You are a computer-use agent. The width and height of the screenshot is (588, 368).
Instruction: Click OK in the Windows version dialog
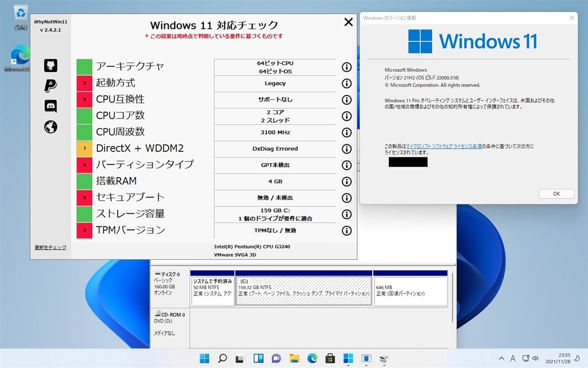[x=556, y=194]
